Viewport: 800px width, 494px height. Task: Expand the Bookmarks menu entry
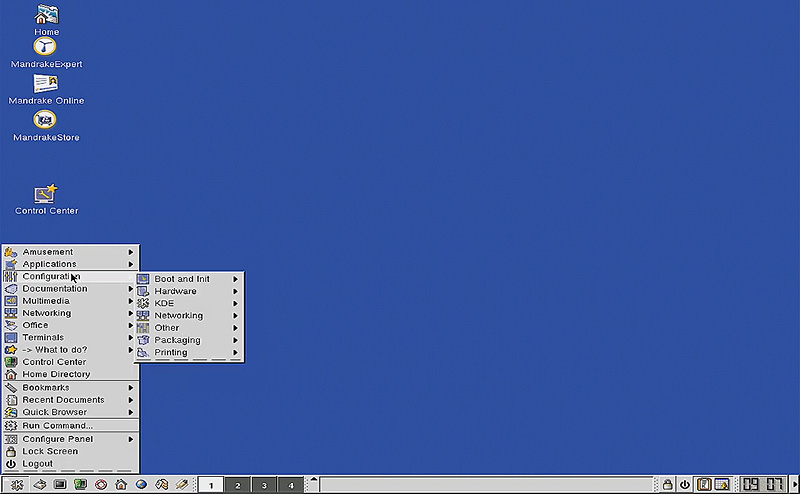pyautogui.click(x=70, y=388)
